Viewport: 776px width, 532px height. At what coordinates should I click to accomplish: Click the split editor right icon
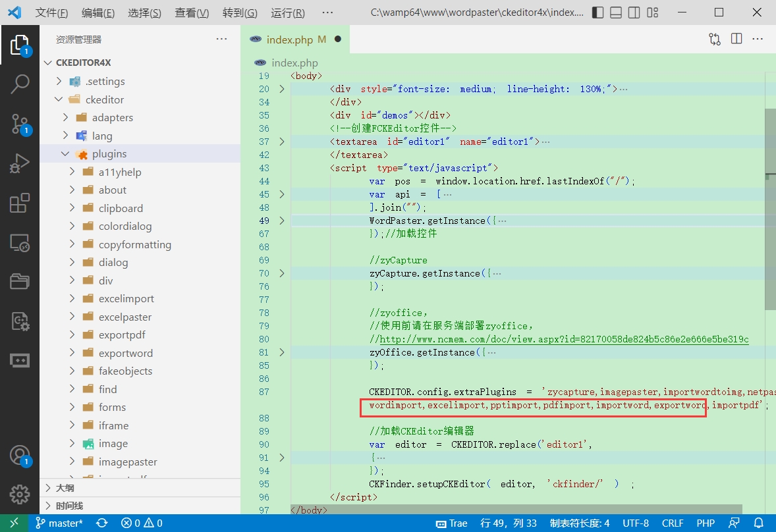coord(736,40)
